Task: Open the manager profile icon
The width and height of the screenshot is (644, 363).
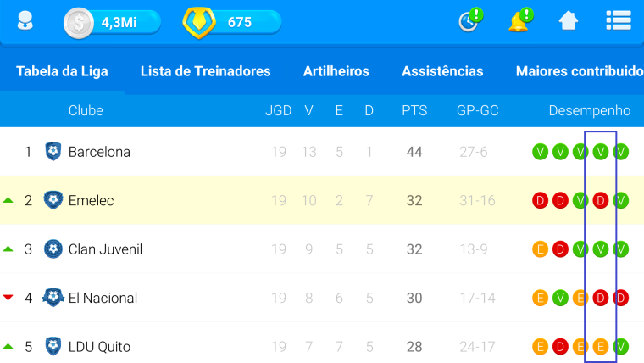Action: pos(25,20)
